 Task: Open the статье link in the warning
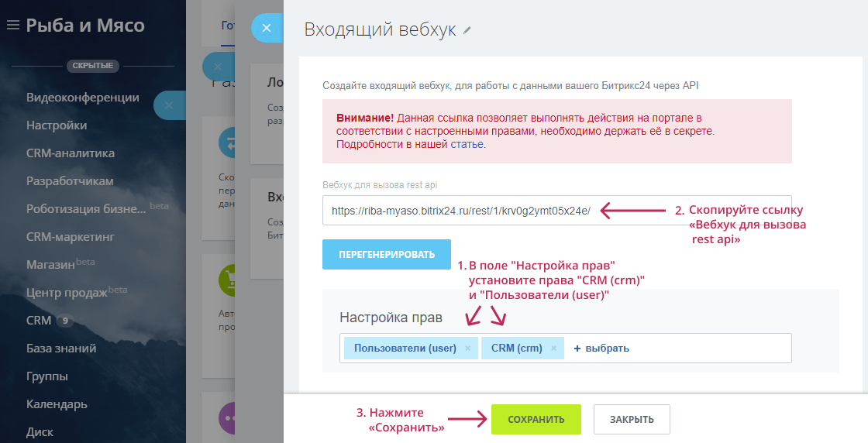(467, 145)
